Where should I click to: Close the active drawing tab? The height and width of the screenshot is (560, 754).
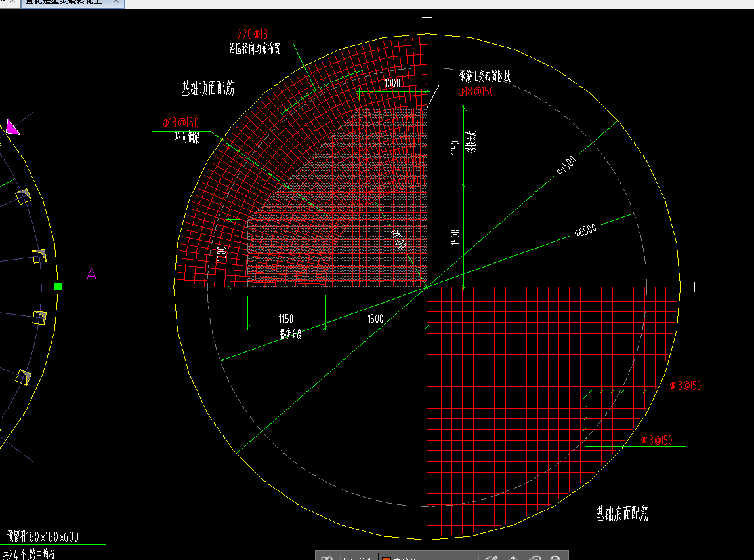tap(116, 3)
